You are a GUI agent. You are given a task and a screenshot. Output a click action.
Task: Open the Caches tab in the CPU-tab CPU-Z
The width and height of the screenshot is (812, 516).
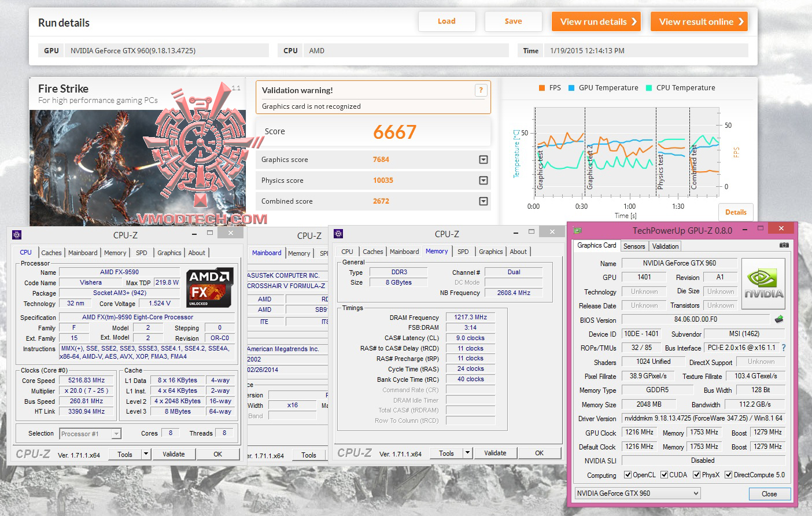coord(51,253)
